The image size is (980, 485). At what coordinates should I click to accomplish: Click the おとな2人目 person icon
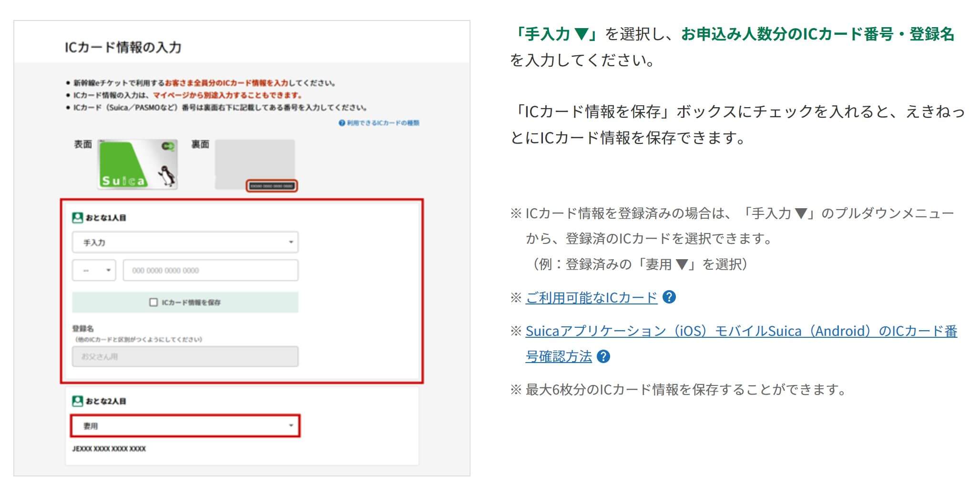(x=77, y=401)
